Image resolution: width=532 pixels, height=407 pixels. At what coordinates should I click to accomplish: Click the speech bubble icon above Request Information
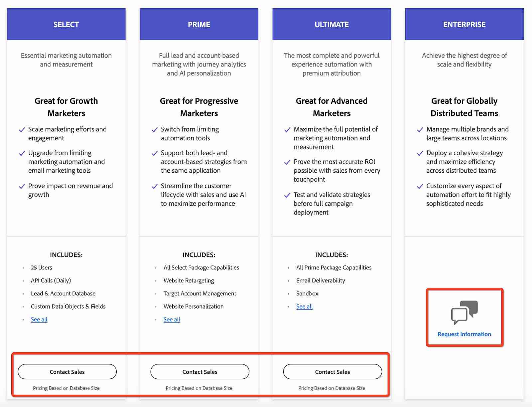click(464, 313)
